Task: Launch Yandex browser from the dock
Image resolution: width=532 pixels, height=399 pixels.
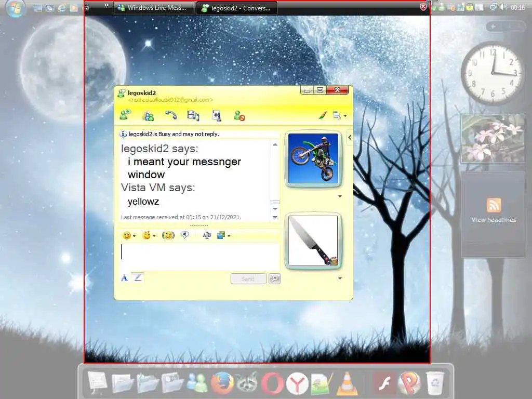Action: pos(297,384)
